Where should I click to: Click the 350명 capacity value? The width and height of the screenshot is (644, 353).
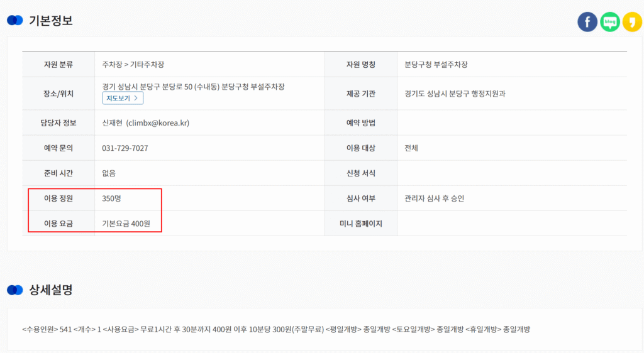click(111, 198)
